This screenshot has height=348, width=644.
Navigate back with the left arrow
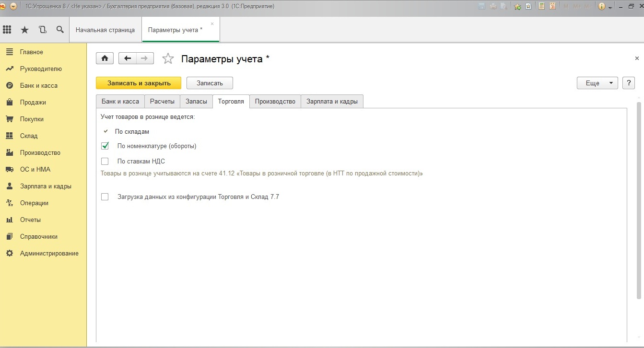point(127,58)
